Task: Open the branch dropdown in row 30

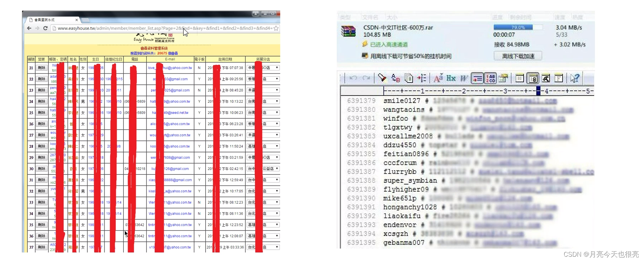Action: (x=263, y=169)
